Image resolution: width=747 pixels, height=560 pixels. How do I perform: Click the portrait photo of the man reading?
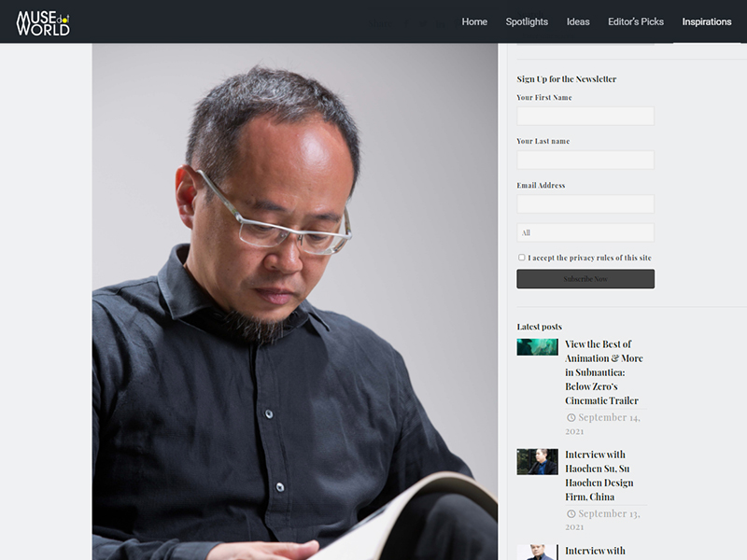coord(295,301)
